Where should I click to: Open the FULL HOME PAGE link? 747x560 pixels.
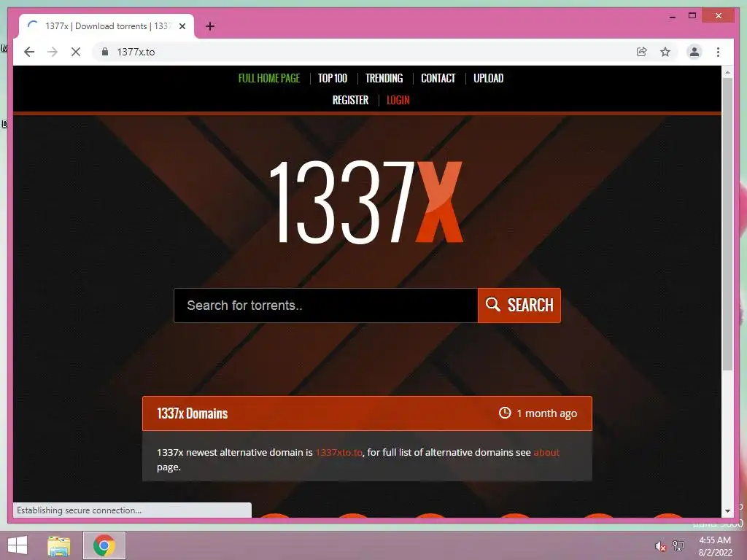[x=269, y=78]
